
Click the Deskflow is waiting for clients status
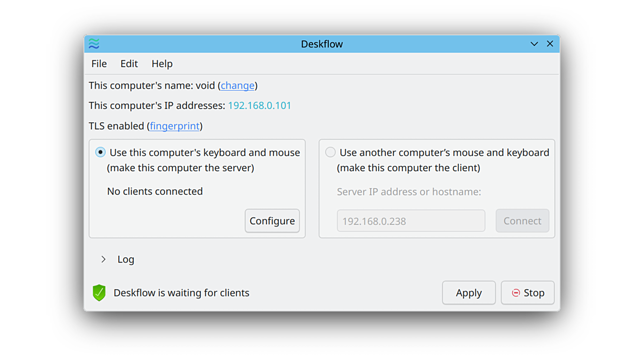(181, 293)
